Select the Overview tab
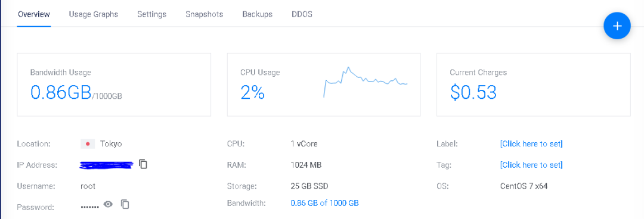 point(33,14)
